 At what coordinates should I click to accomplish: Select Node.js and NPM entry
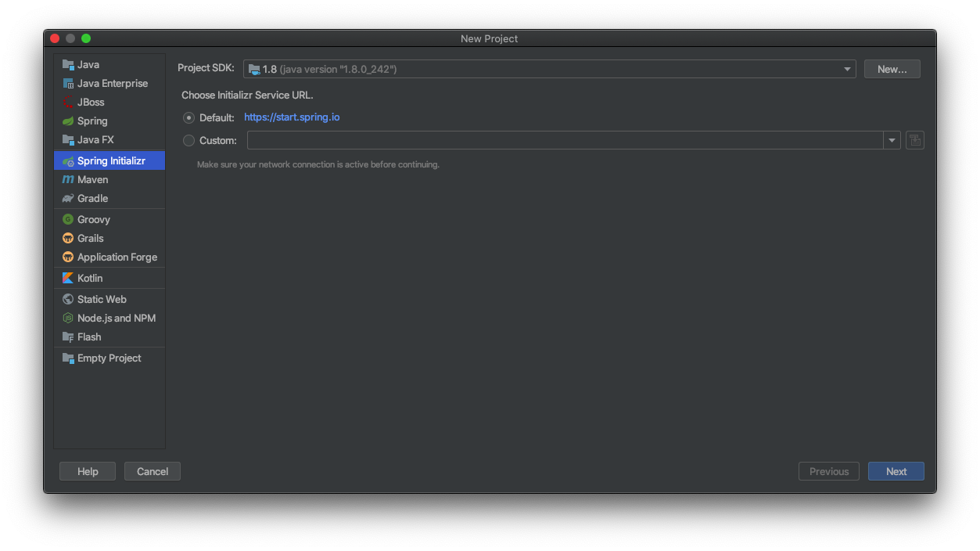pyautogui.click(x=109, y=318)
